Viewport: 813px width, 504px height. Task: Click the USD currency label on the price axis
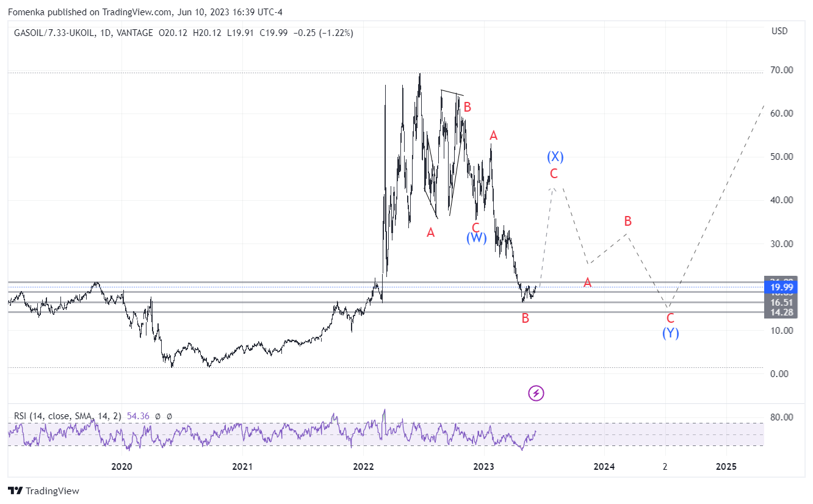pyautogui.click(x=779, y=31)
